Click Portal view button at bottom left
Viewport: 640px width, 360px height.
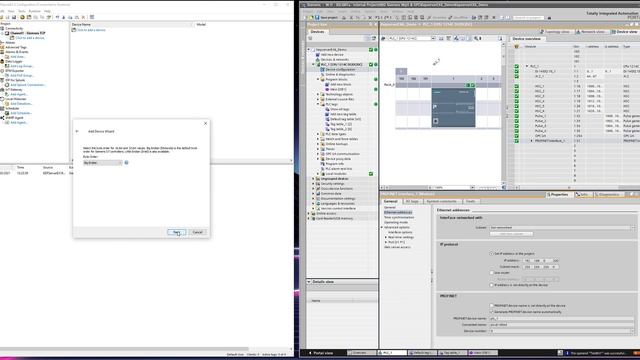(x=321, y=353)
